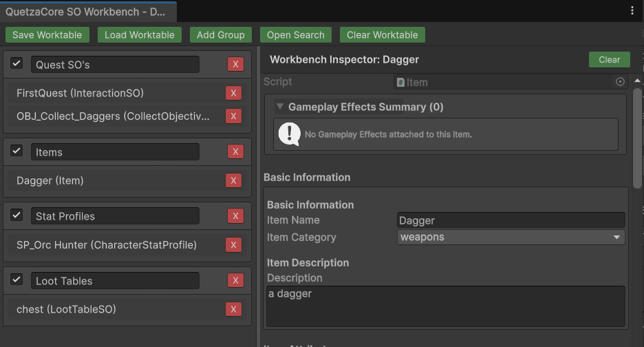Screen dimensions: 644x347
Task: Remove SP_Orc Hunter stat profile entry
Action: 233,245
